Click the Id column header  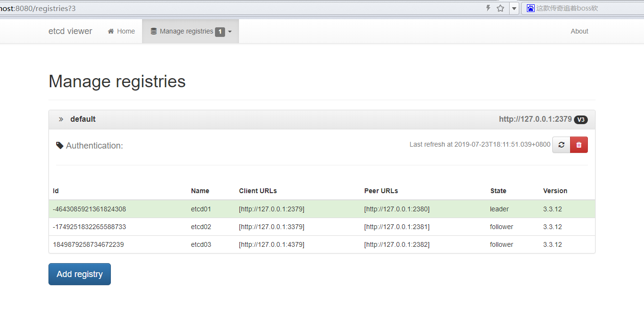[56, 191]
